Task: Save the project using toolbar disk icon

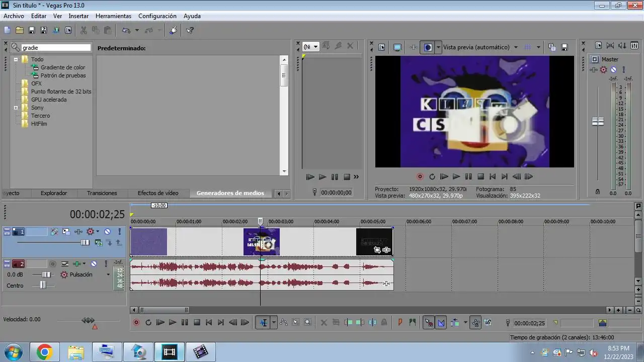Action: click(x=32, y=30)
